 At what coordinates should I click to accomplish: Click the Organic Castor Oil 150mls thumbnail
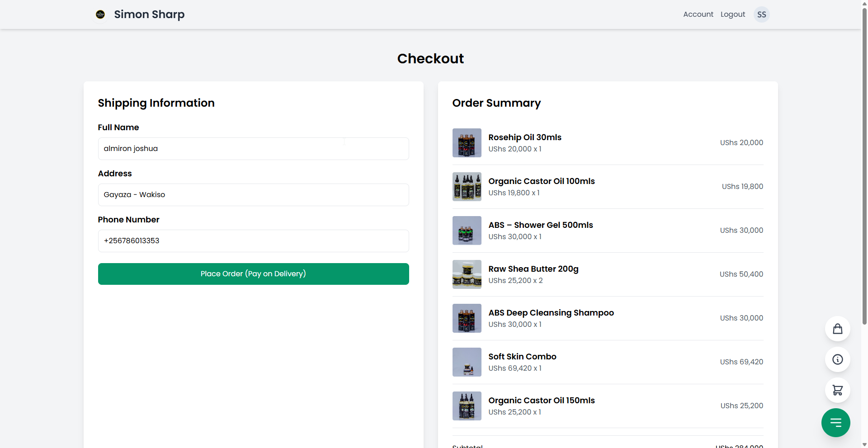pyautogui.click(x=467, y=406)
